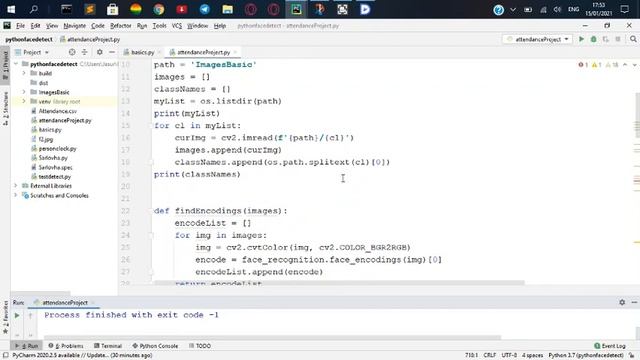Viewport: 640px width, 360px height.
Task: Close the attendanceProject Run tab
Action: coord(93,302)
